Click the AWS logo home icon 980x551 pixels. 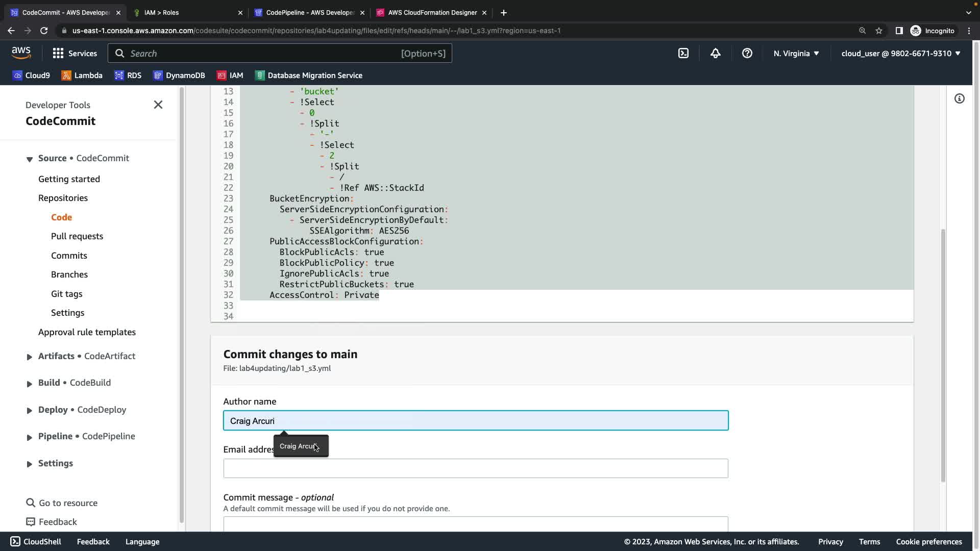[x=21, y=53]
